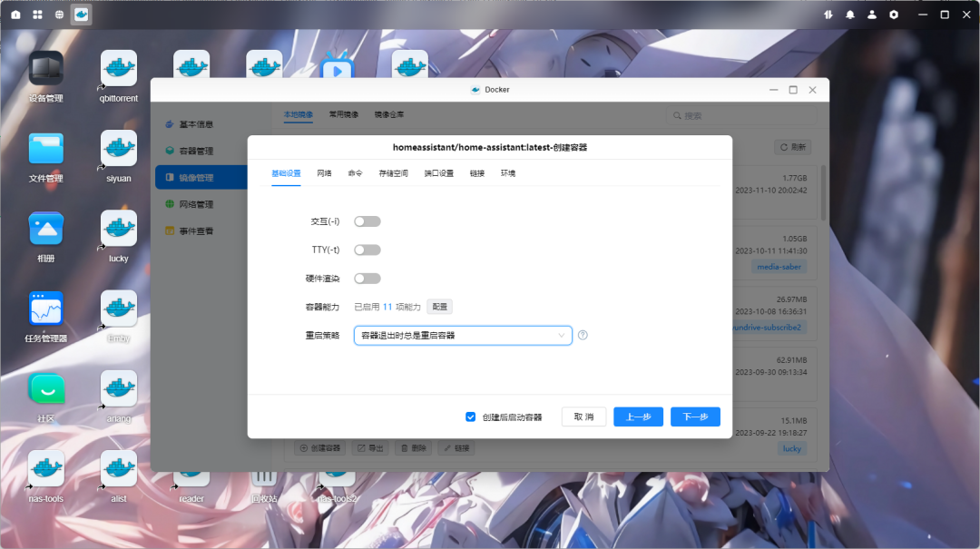Enable the 交互(-i) toggle
Screen dimensions: 980x549
[367, 221]
